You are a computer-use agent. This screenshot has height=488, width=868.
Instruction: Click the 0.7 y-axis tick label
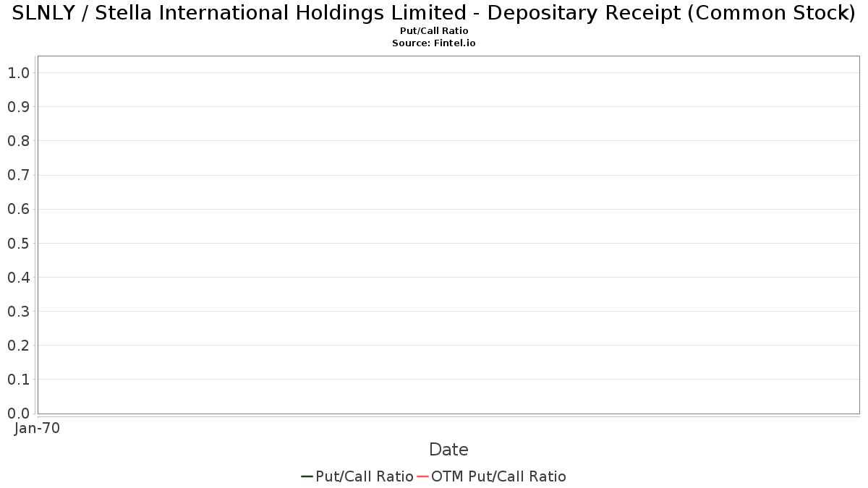click(x=18, y=175)
